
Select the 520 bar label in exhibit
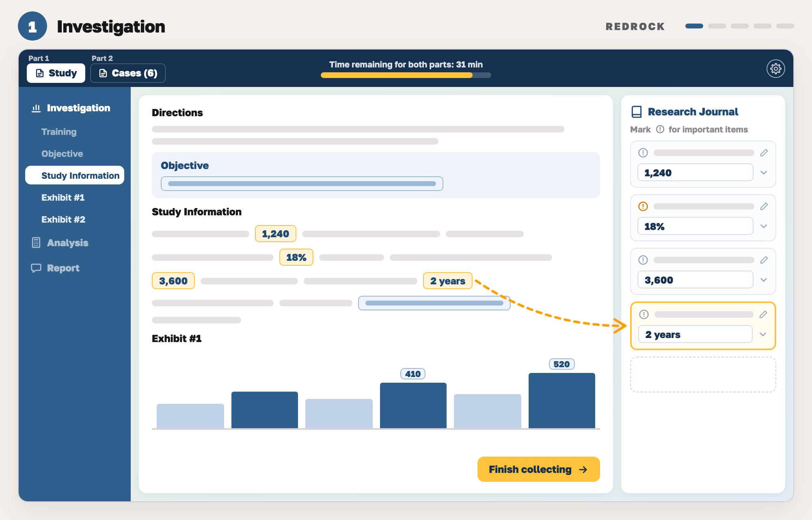click(x=561, y=364)
